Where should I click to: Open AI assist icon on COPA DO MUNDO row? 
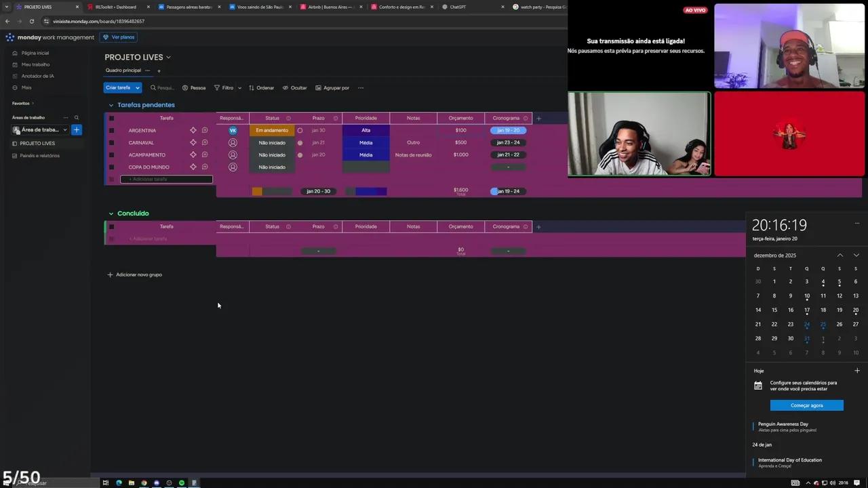(x=193, y=167)
